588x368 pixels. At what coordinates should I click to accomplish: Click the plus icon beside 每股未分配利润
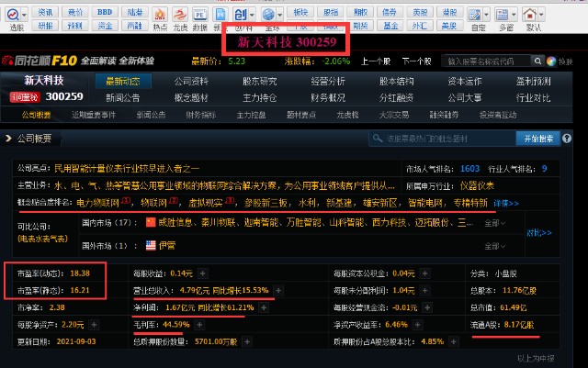424,290
